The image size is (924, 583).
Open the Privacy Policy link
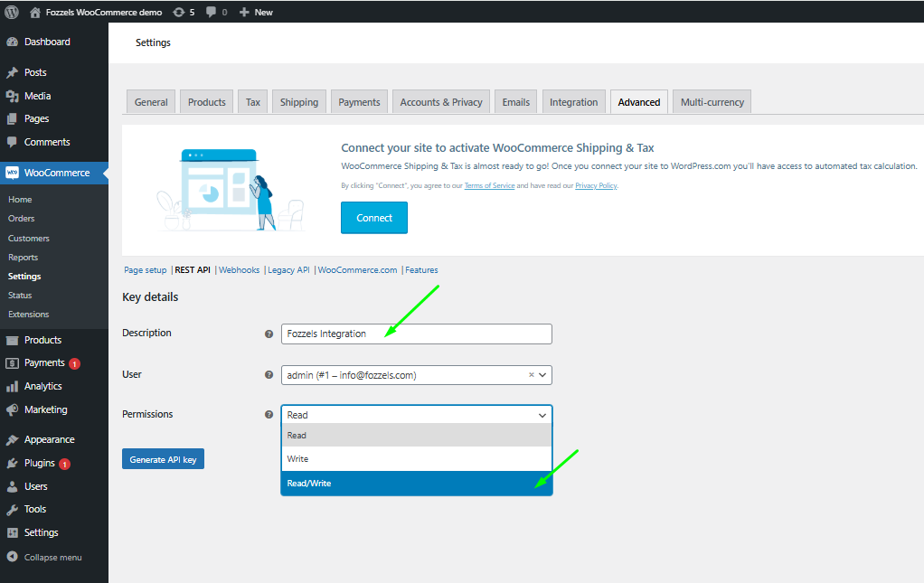pyautogui.click(x=596, y=185)
